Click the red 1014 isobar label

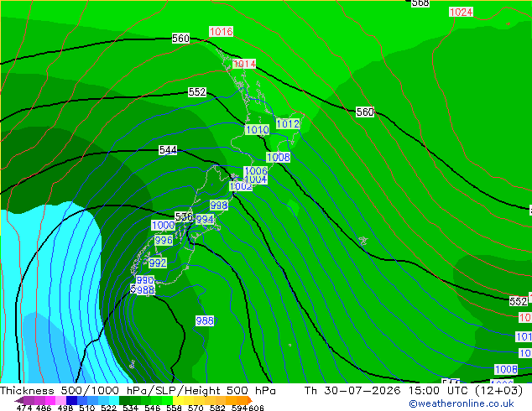click(244, 64)
